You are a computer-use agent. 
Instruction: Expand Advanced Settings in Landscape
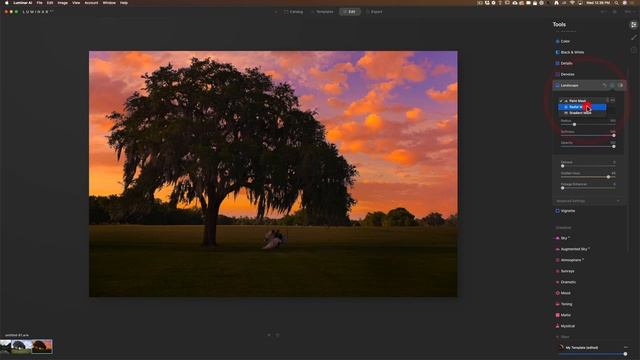[588, 201]
